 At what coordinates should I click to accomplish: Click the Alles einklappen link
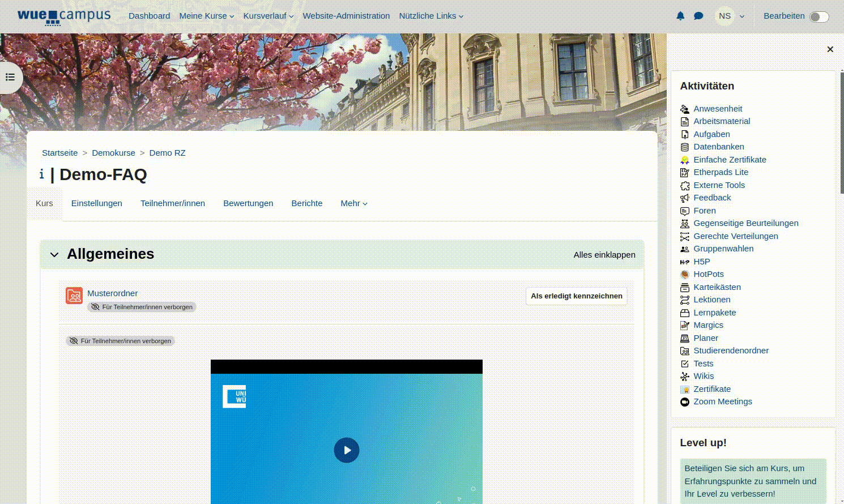[604, 255]
